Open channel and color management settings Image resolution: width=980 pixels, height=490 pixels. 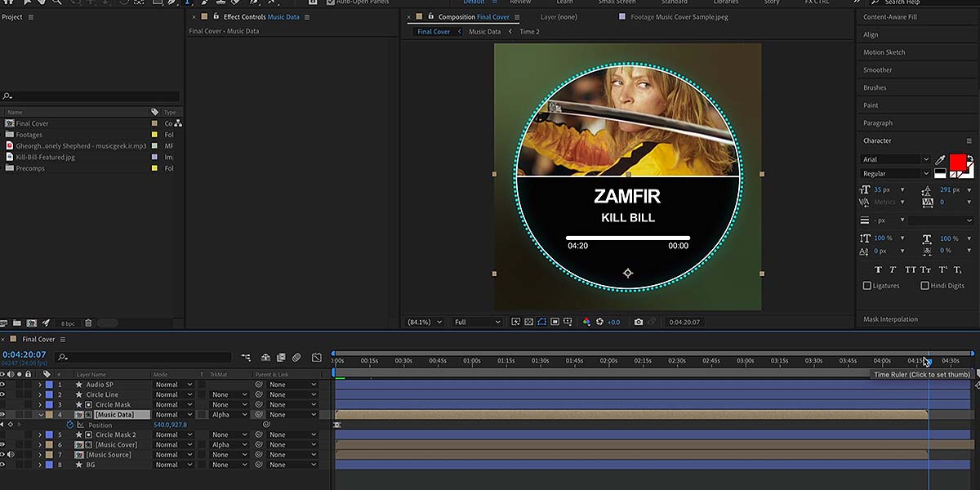[586, 322]
